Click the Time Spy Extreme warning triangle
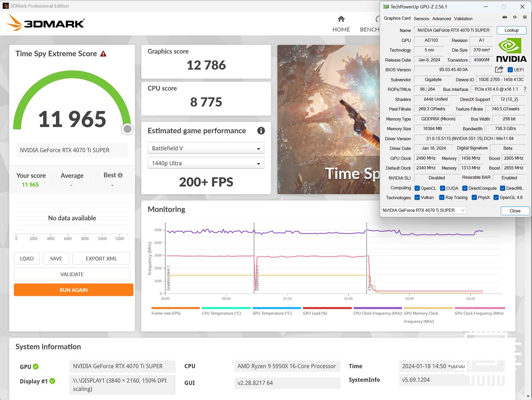 [x=103, y=54]
